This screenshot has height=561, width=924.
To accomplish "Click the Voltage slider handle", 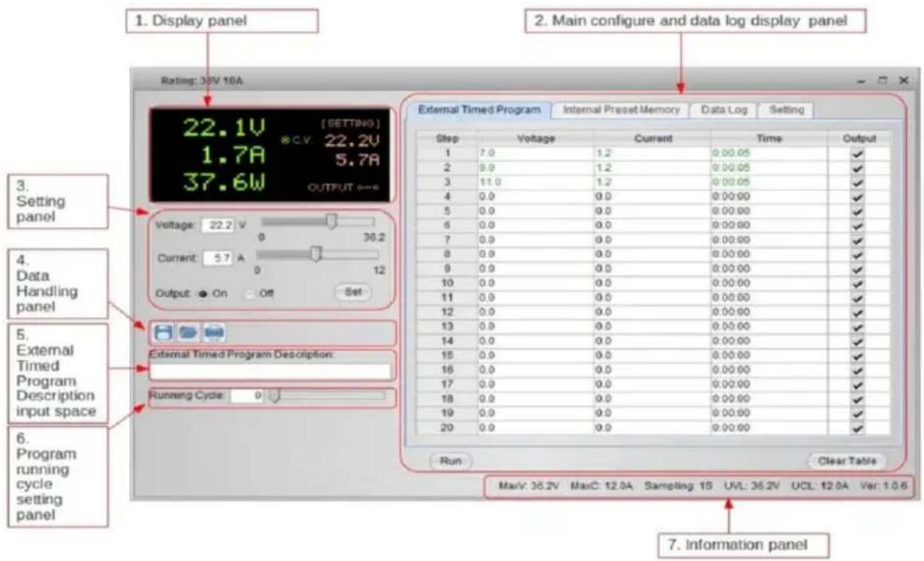I will tap(332, 222).
